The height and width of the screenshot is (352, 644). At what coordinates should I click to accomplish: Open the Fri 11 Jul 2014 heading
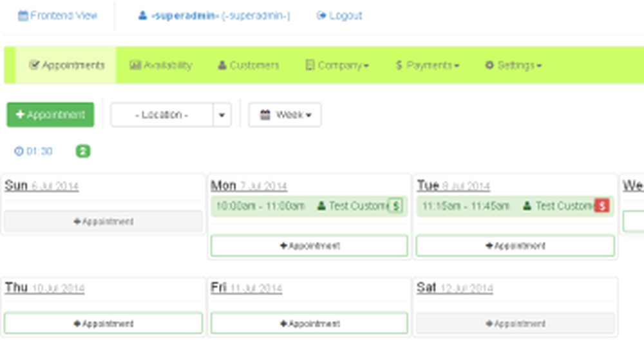[246, 288]
